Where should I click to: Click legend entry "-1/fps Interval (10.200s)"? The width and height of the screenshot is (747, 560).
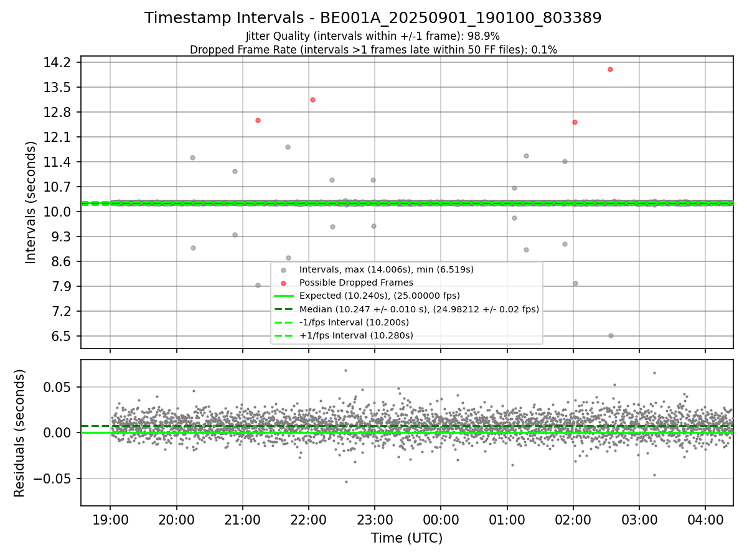click(x=354, y=322)
